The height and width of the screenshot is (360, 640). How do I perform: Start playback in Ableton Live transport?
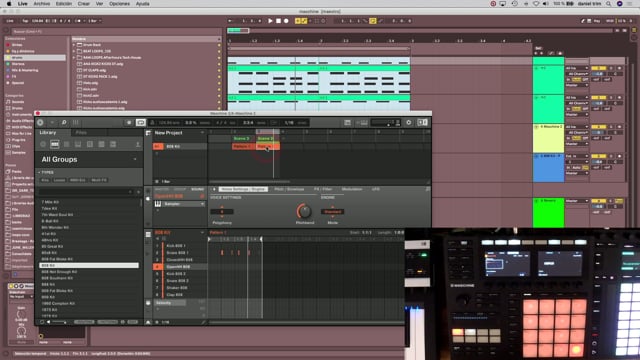tap(270, 21)
